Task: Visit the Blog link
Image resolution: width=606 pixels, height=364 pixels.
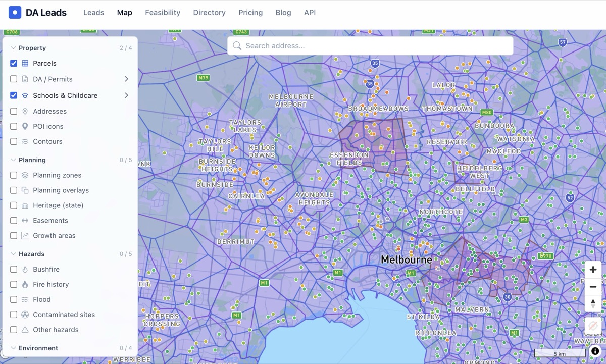Action: pyautogui.click(x=283, y=13)
